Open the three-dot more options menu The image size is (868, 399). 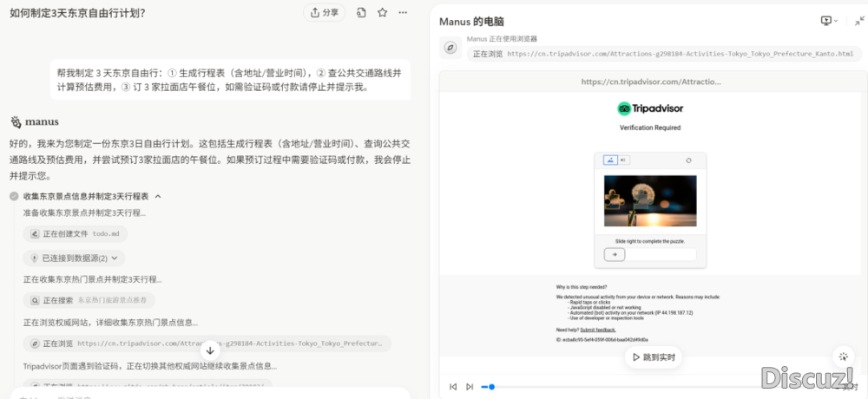403,13
